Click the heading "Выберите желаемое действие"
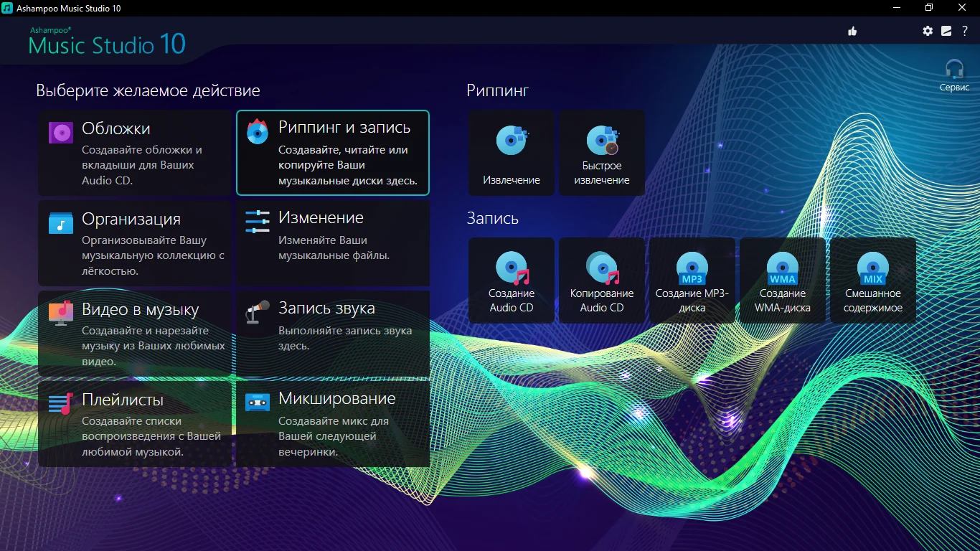Image resolution: width=980 pixels, height=551 pixels. pos(148,91)
